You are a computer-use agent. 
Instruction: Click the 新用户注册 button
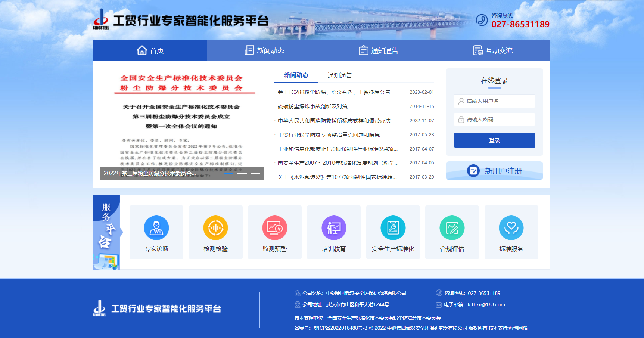coord(494,171)
